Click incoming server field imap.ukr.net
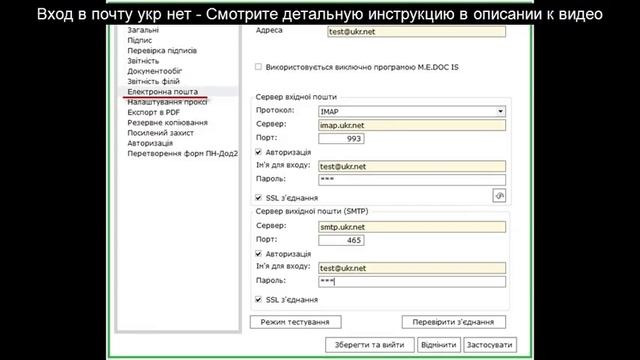This screenshot has height=360, width=640. click(x=412, y=125)
